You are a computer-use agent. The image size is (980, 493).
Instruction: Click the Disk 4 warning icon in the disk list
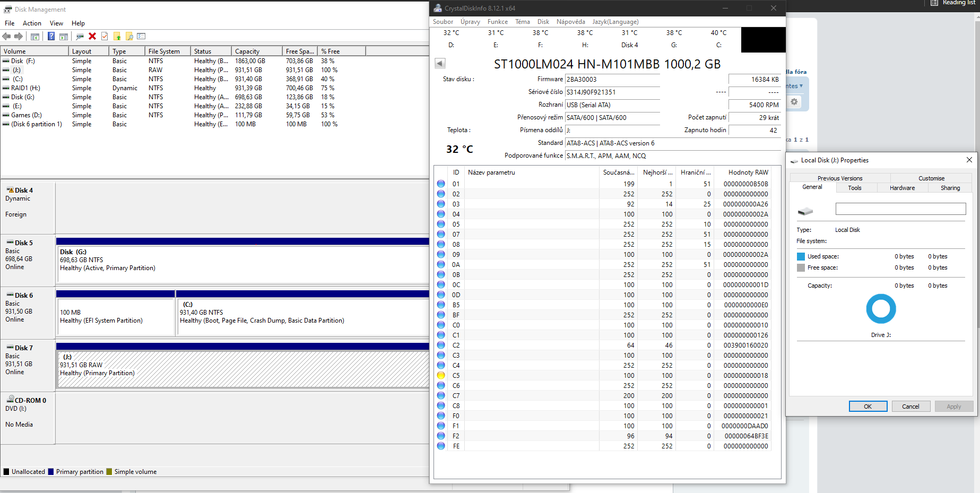coord(10,190)
